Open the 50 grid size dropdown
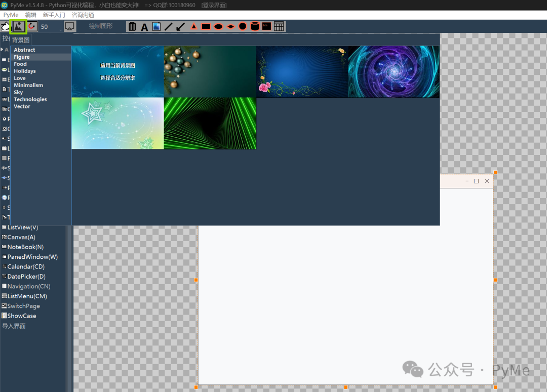The width and height of the screenshot is (547, 392). pos(51,27)
